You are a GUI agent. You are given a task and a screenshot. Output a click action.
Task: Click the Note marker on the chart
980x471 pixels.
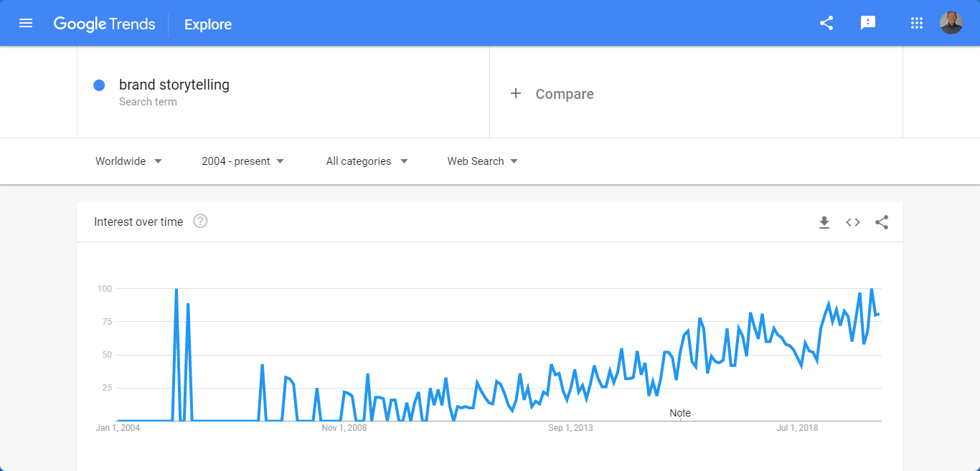click(679, 413)
